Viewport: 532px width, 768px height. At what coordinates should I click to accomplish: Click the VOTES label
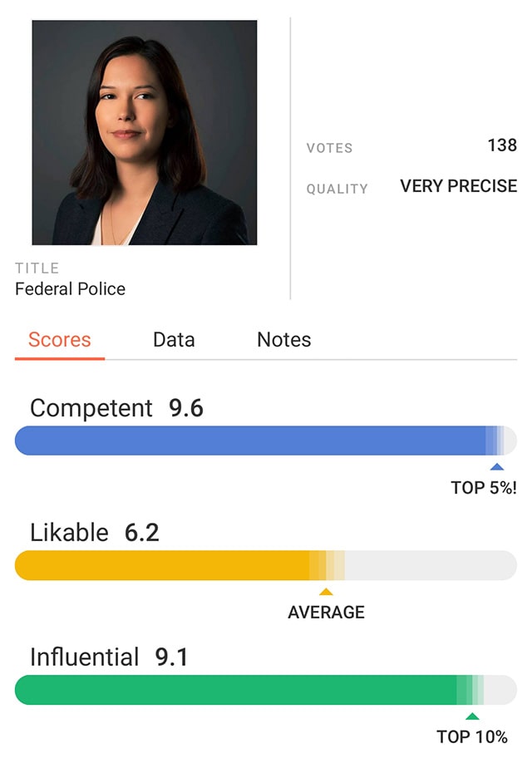(329, 148)
